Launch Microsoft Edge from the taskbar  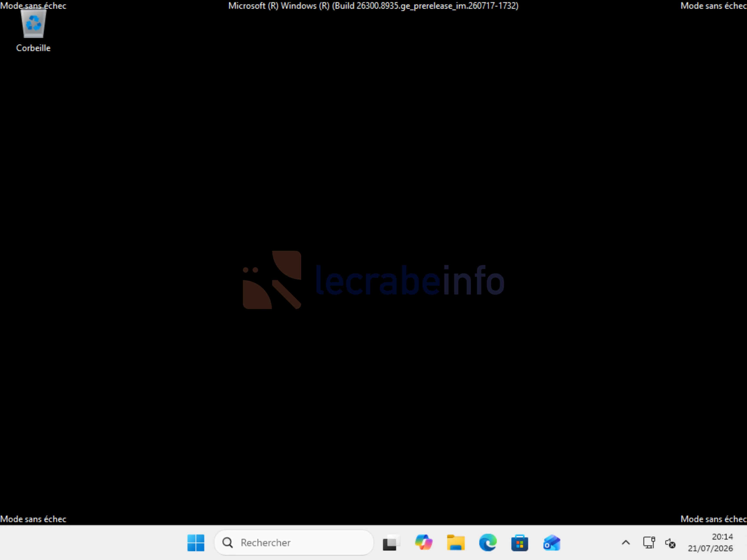pos(488,542)
